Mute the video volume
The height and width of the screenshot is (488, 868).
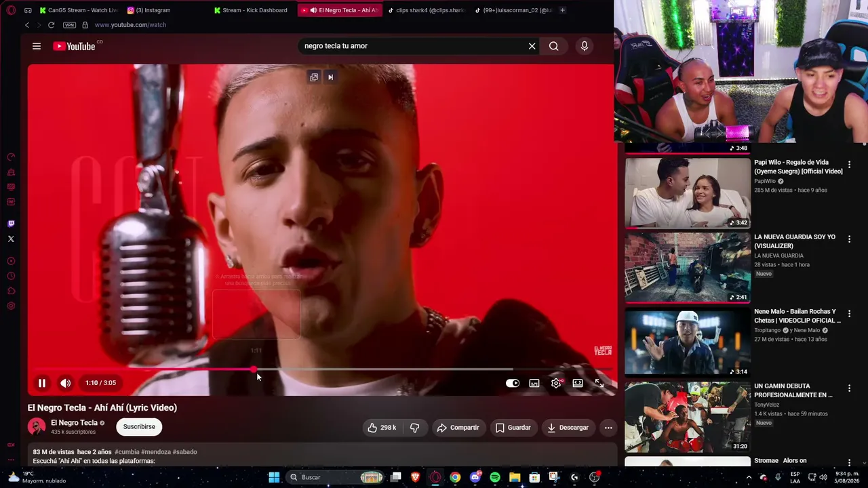65,383
